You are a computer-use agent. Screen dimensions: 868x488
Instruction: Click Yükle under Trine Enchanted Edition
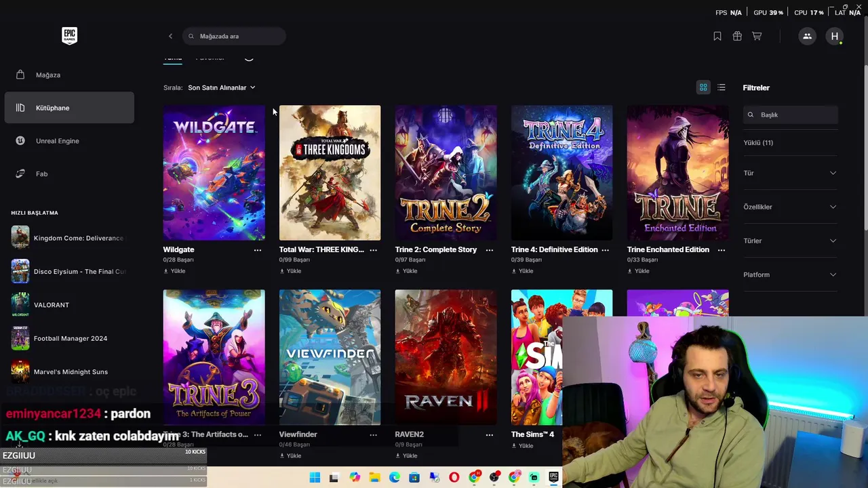click(x=638, y=271)
